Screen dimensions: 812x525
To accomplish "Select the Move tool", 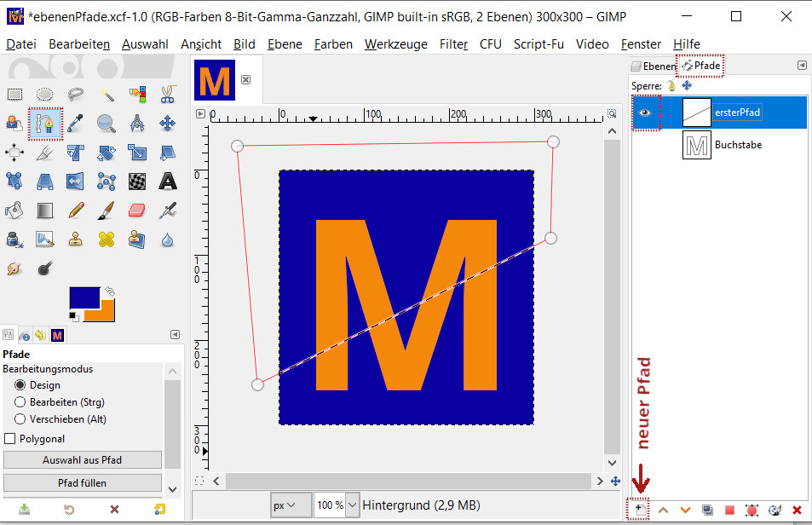I will pyautogui.click(x=167, y=124).
